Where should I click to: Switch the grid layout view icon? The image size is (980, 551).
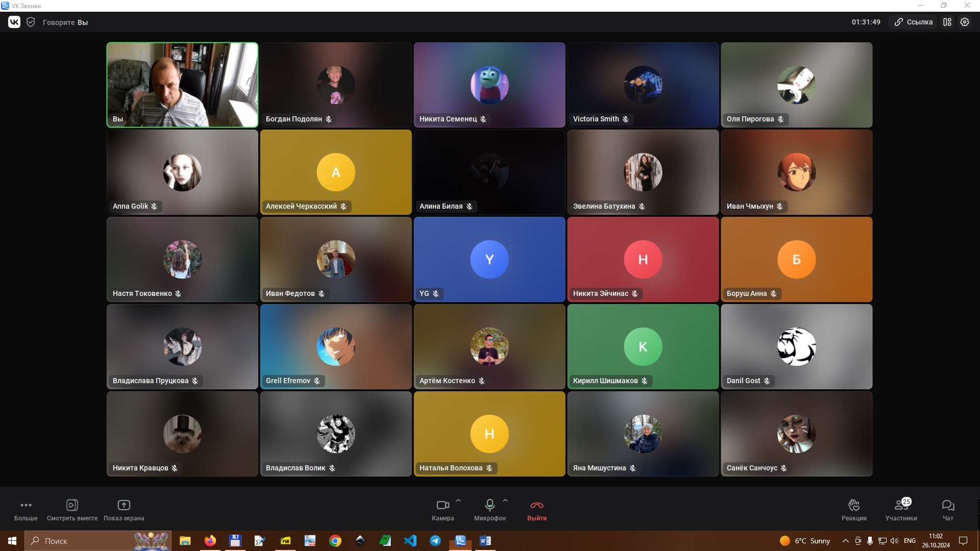coord(947,22)
